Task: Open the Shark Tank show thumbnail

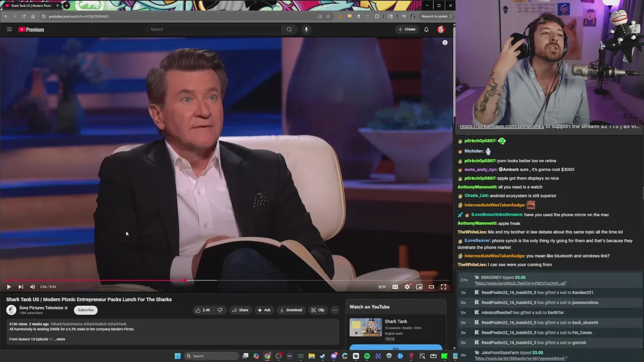Action: click(366, 328)
